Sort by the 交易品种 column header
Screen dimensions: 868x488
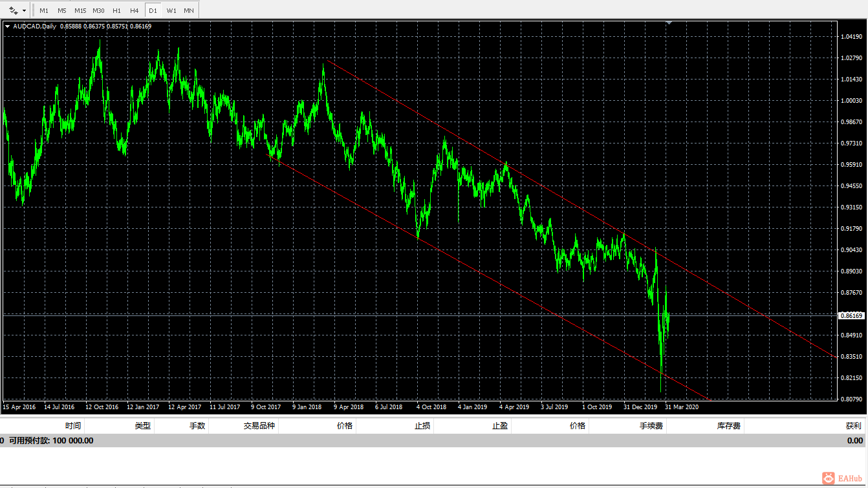click(x=259, y=426)
